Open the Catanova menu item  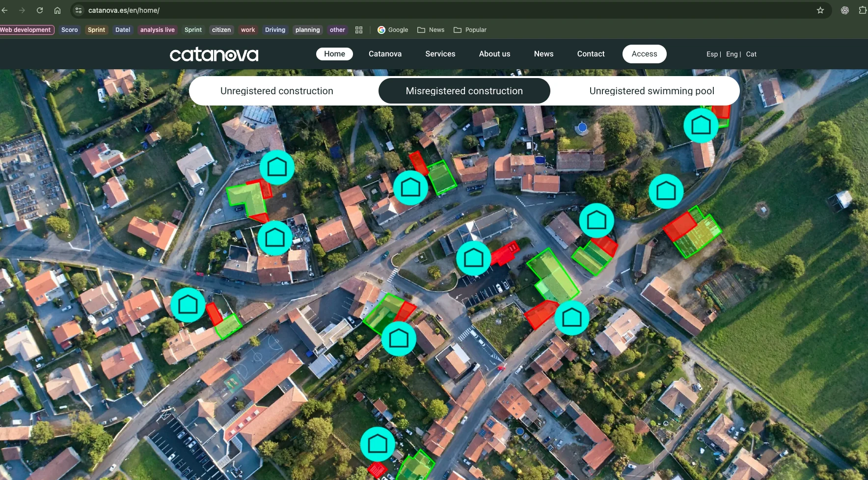385,54
